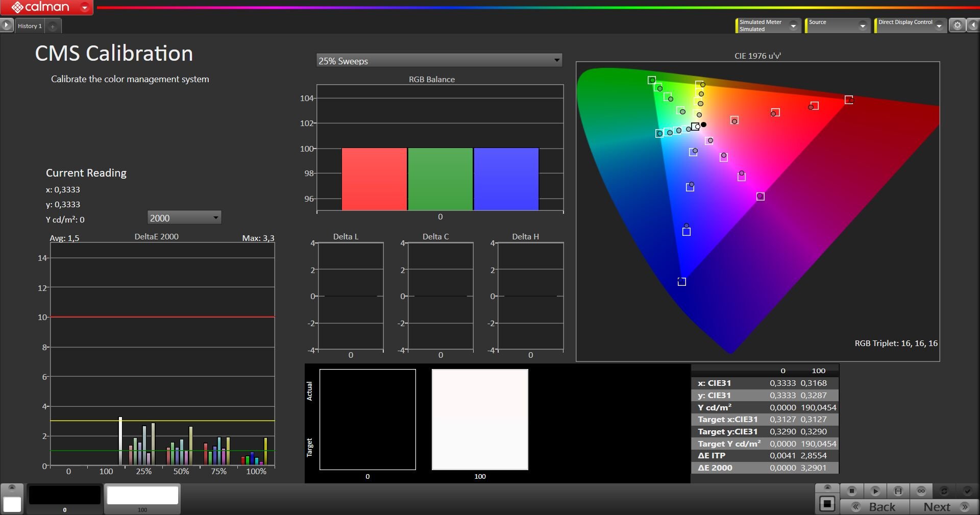
Task: Click the single-read bracket icon
Action: [898, 491]
